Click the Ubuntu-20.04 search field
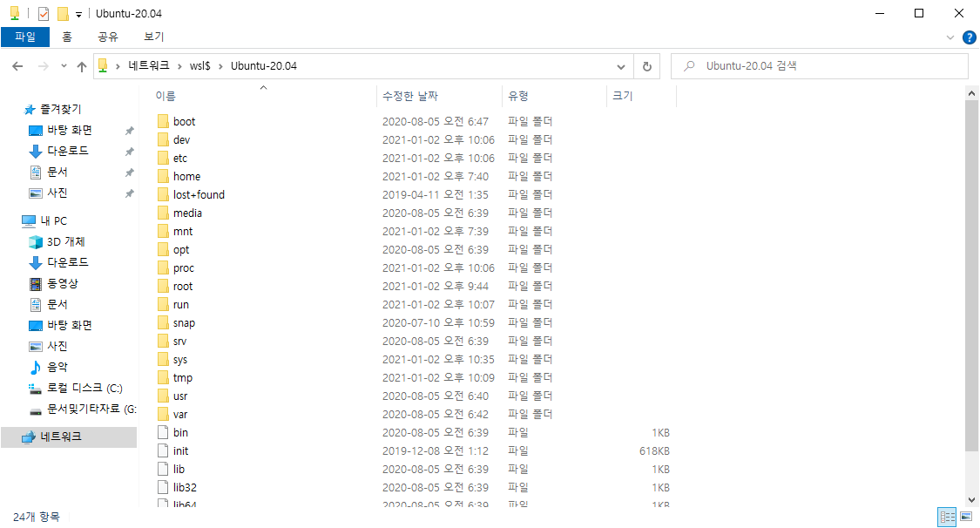The height and width of the screenshot is (528, 980). [820, 66]
